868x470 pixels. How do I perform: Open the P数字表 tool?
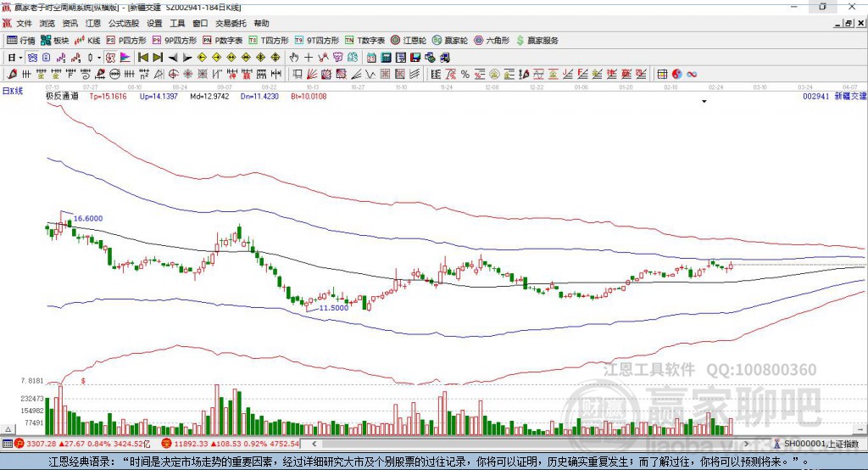tap(223, 41)
